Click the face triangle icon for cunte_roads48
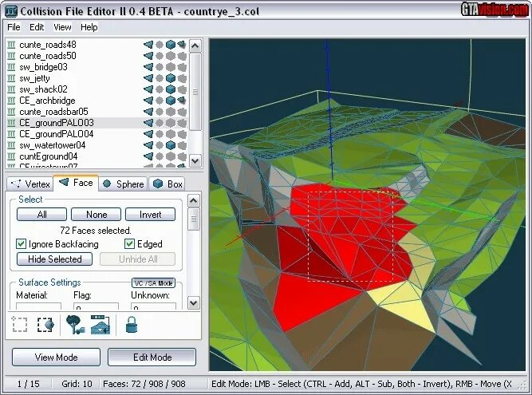 (x=148, y=45)
